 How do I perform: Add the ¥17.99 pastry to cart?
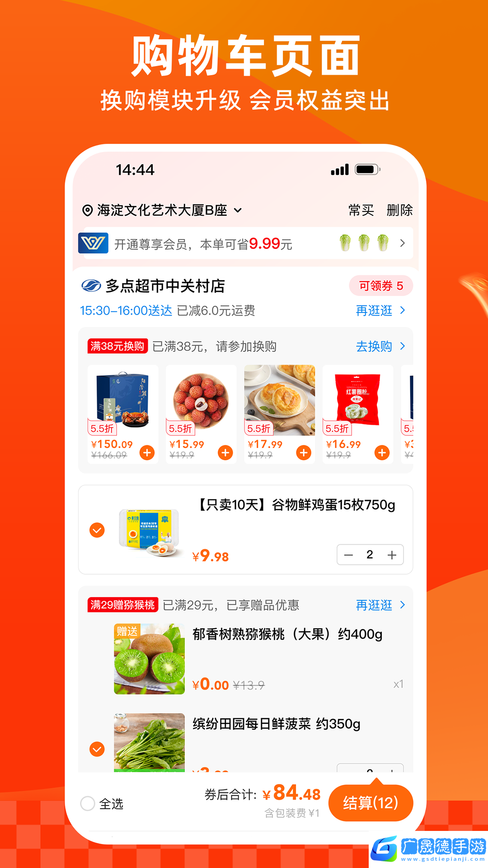point(304,453)
